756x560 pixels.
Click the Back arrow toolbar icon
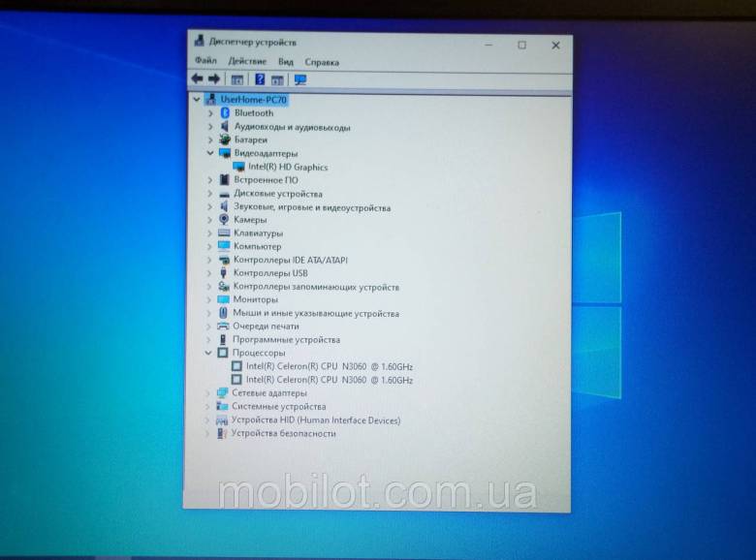pos(197,78)
